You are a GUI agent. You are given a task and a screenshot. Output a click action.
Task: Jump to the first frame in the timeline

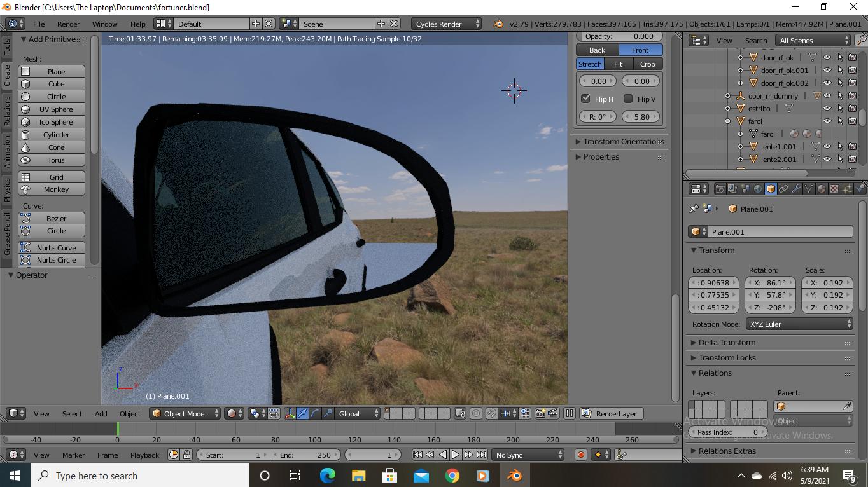click(417, 454)
